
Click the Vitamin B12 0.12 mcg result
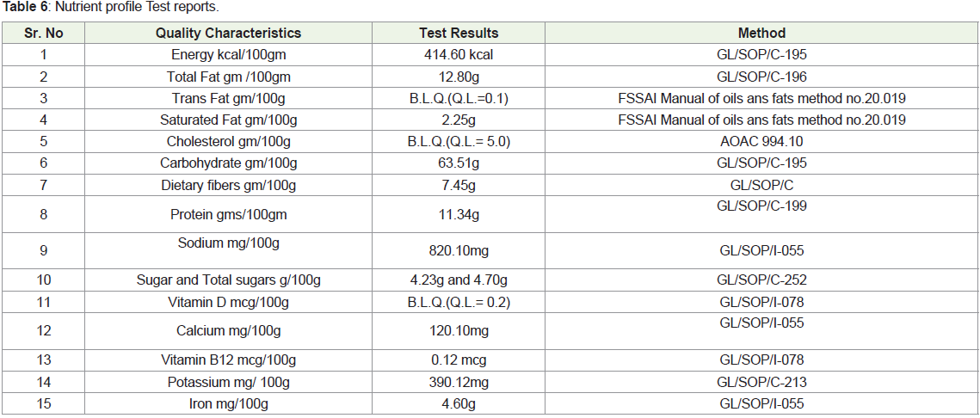pos(458,360)
